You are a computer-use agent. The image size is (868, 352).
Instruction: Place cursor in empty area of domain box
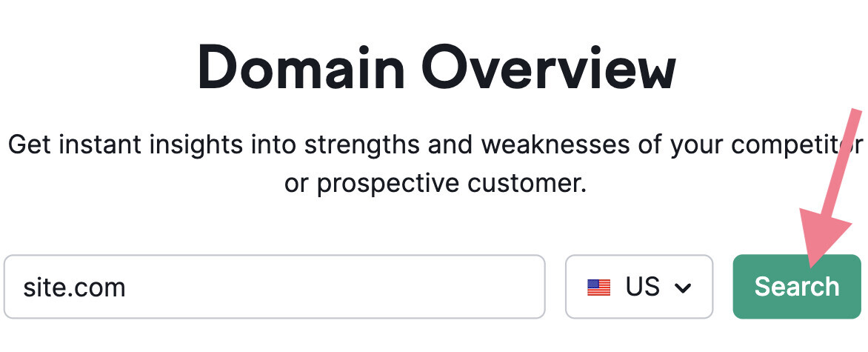coord(333,287)
